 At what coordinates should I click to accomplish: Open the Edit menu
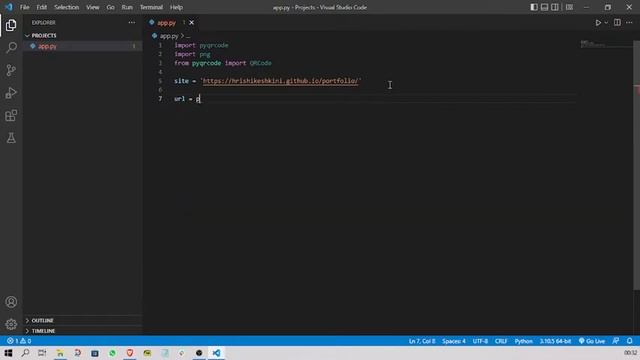[x=42, y=7]
